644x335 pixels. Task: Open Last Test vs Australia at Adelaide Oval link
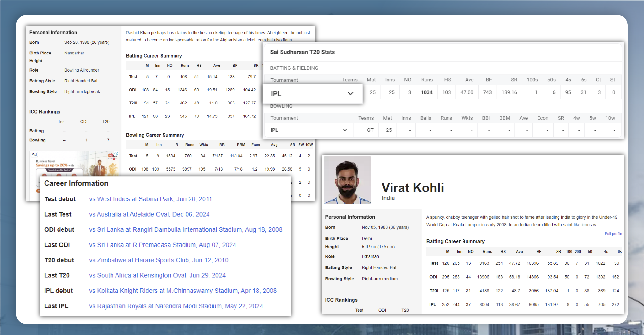tap(149, 214)
